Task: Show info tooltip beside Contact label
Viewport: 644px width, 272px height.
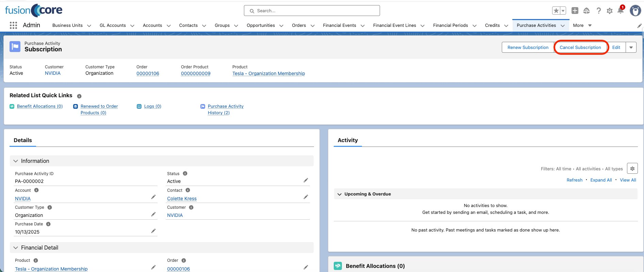Action: pyautogui.click(x=188, y=190)
